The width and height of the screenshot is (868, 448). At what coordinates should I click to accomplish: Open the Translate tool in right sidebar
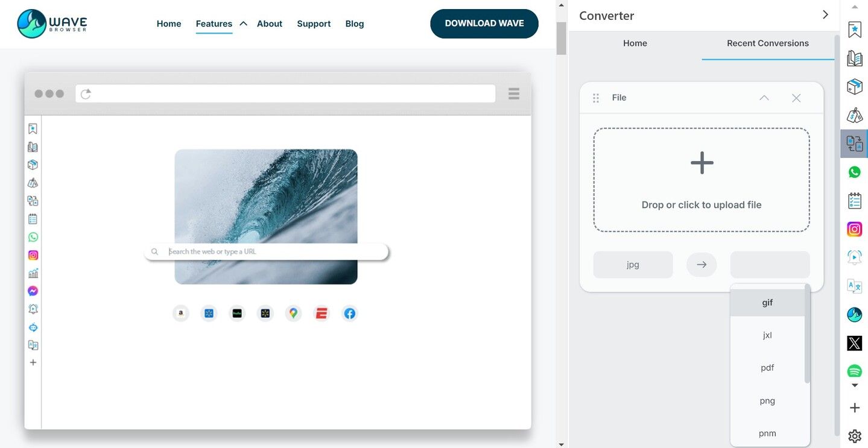click(854, 286)
